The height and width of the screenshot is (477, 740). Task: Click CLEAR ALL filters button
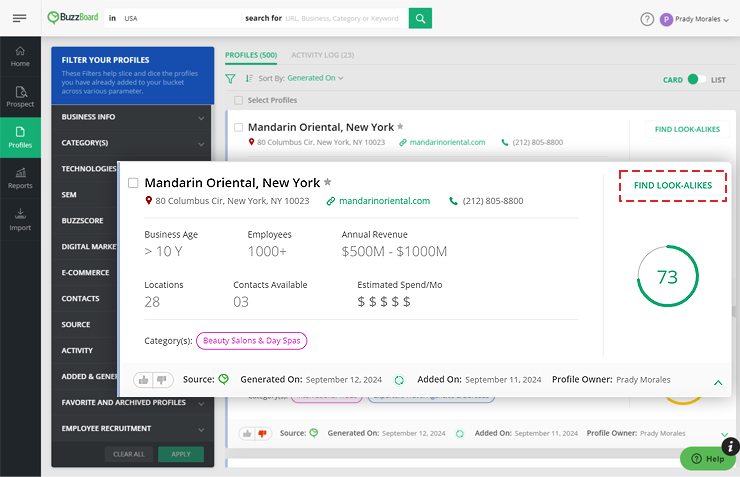tap(129, 454)
